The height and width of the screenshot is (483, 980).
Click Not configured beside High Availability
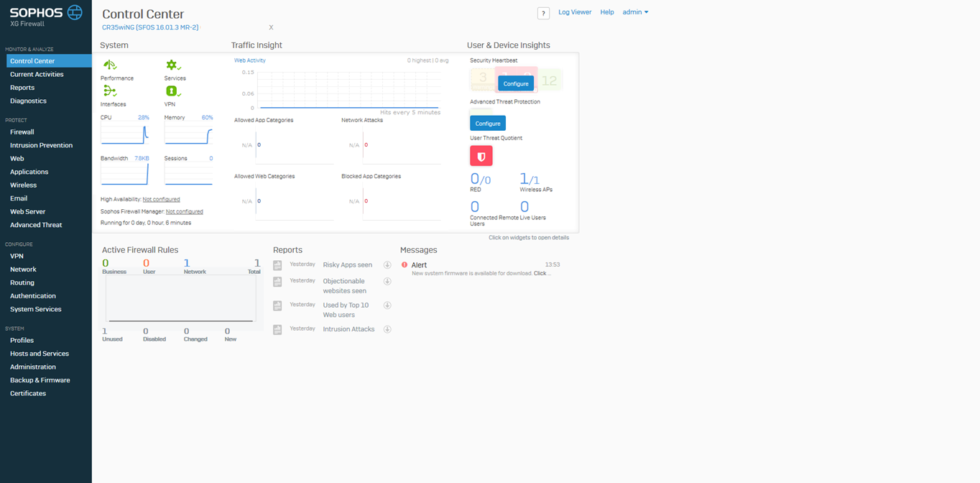161,199
